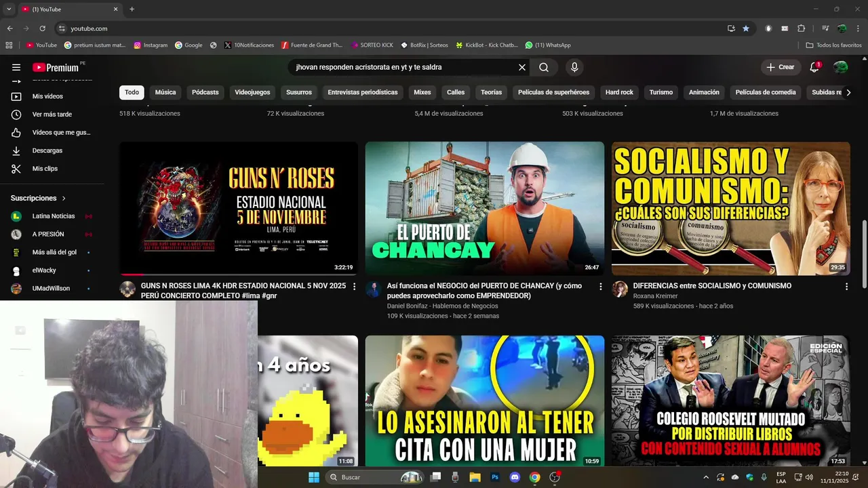Clear the search box text with X
Viewport: 868px width, 488px height.
[x=522, y=67]
